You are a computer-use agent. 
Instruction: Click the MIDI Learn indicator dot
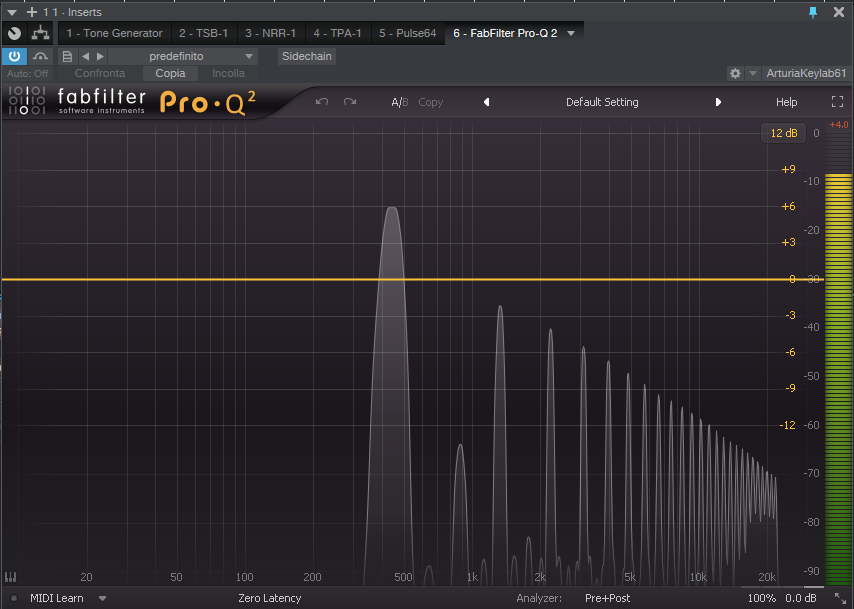point(14,598)
